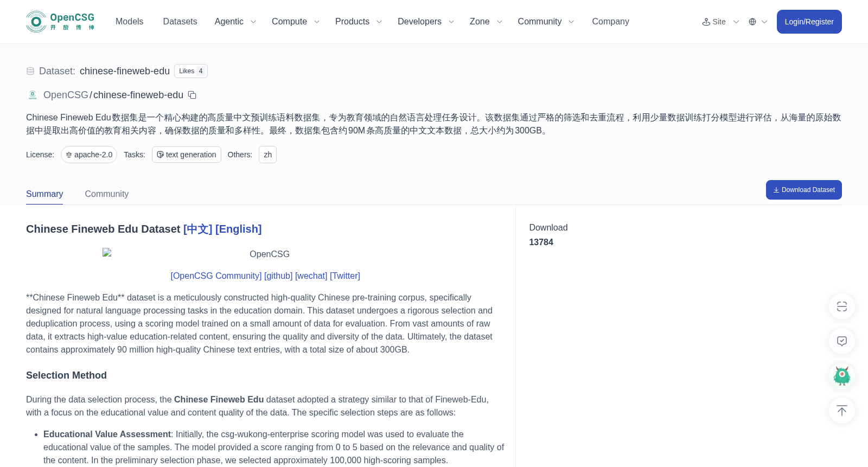Open the [wechat] link

pyautogui.click(x=311, y=276)
